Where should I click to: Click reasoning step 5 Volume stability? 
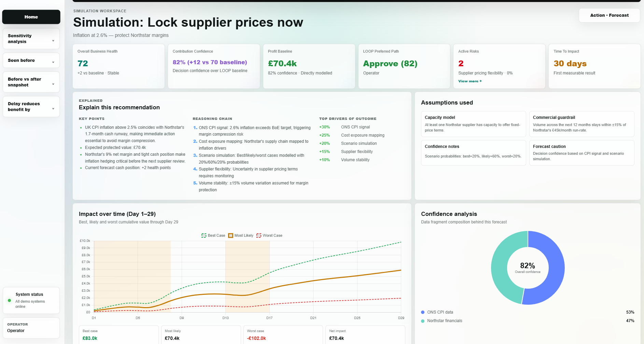[x=252, y=187]
